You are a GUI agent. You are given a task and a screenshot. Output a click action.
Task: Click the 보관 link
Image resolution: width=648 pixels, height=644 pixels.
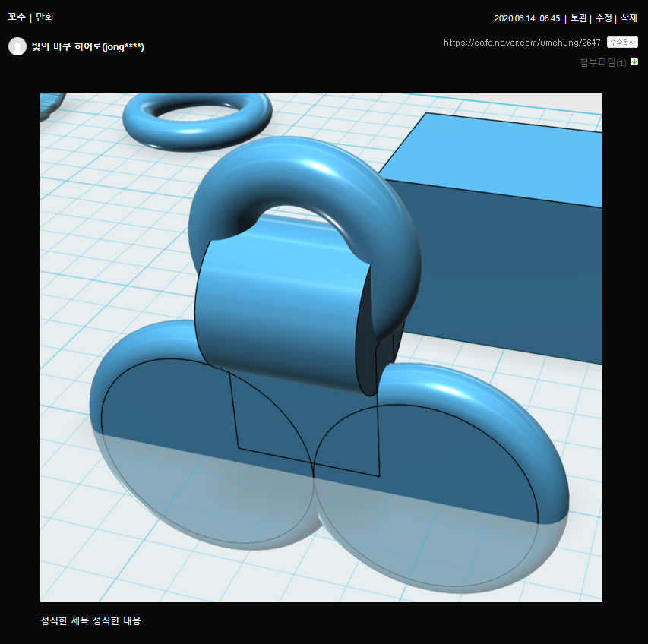pos(579,18)
